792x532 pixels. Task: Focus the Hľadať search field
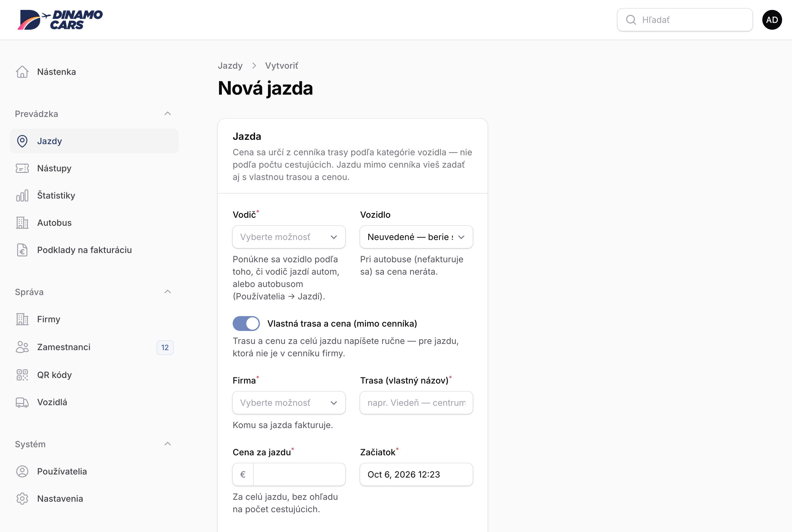(x=685, y=20)
